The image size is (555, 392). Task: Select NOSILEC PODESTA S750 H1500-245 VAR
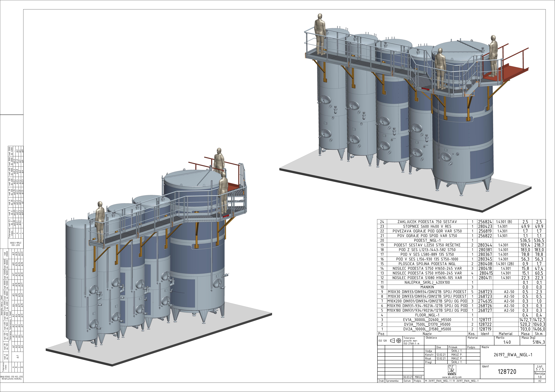coord(427,273)
